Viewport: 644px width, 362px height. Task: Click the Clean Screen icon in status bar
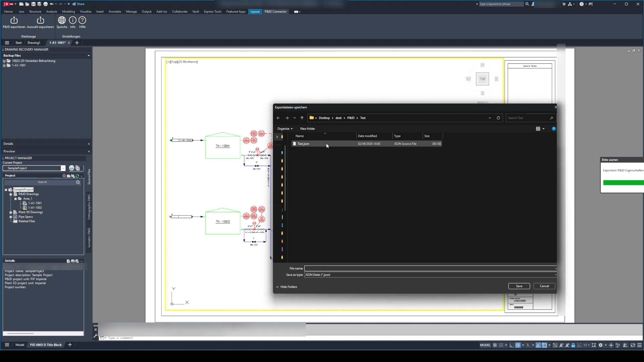click(x=633, y=345)
